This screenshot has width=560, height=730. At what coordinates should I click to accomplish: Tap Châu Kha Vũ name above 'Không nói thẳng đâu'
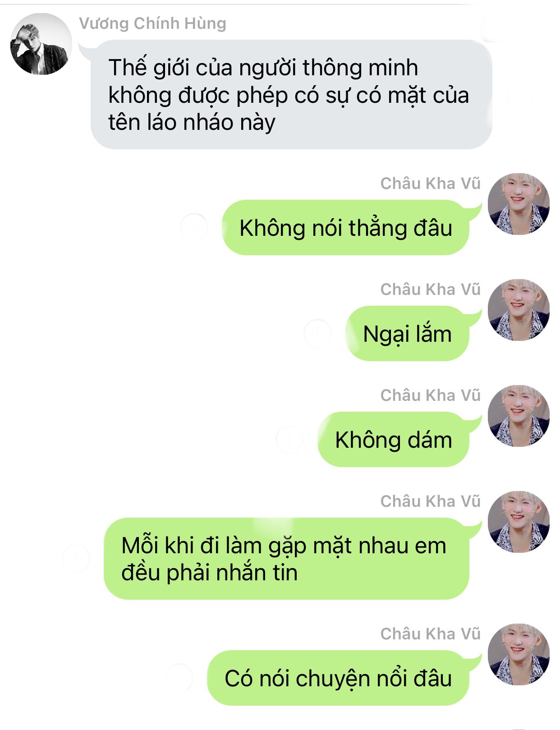click(x=431, y=184)
